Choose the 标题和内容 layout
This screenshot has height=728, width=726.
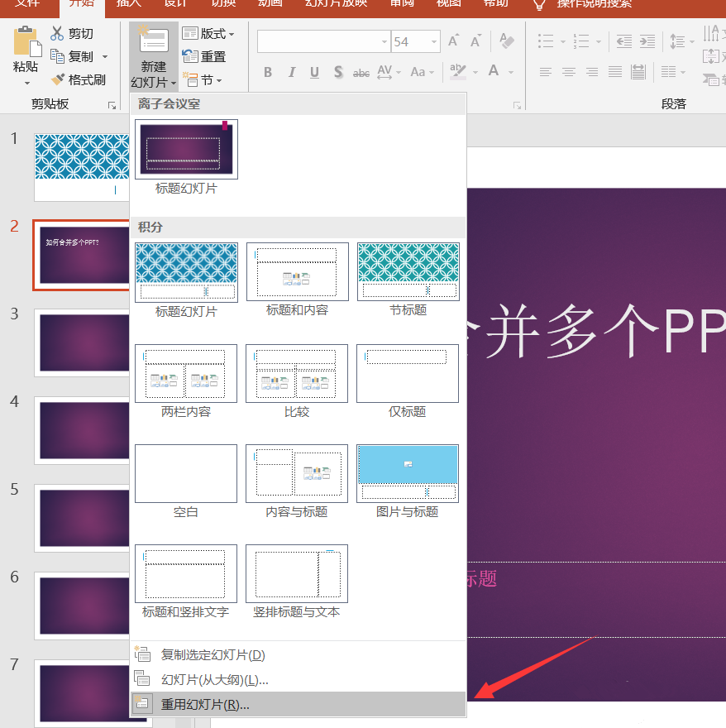coord(297,271)
